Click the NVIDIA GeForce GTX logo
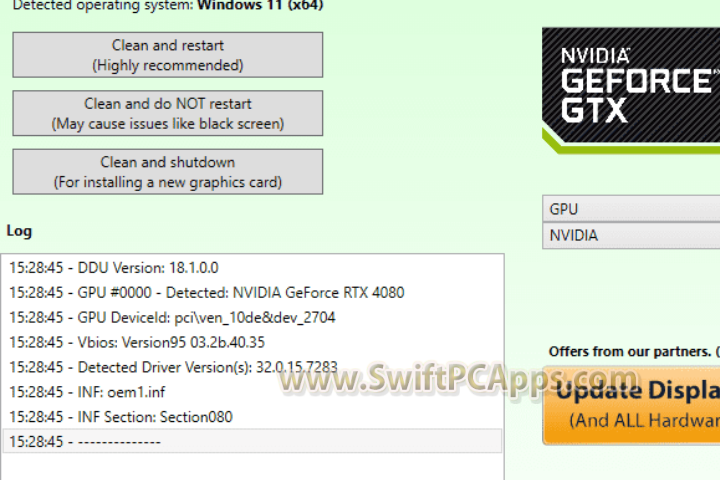This screenshot has height=480, width=720. point(631,90)
